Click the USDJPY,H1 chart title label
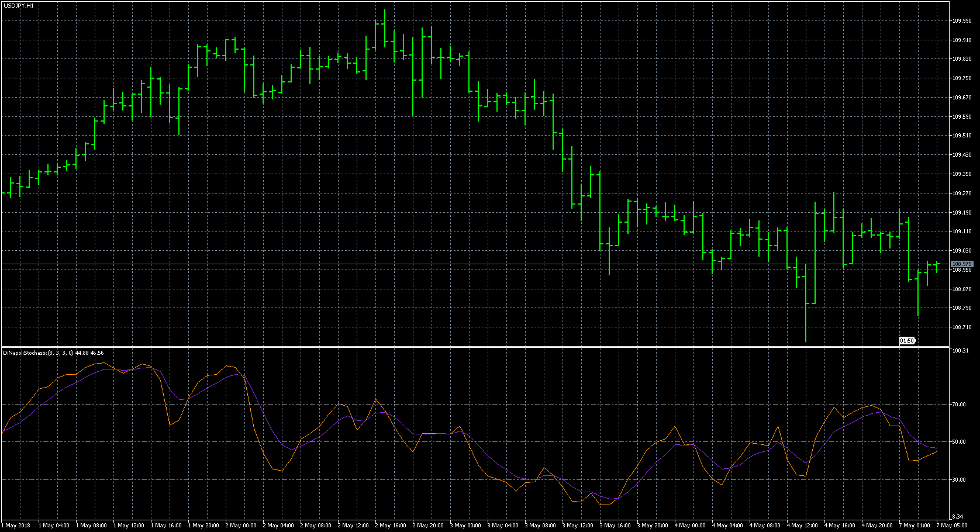The image size is (980, 532). point(18,5)
